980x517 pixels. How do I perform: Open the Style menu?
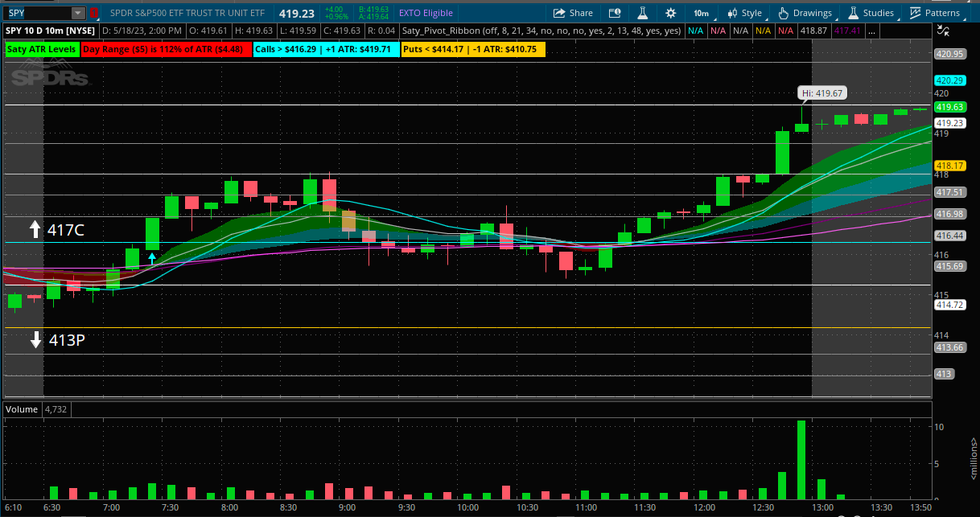745,13
